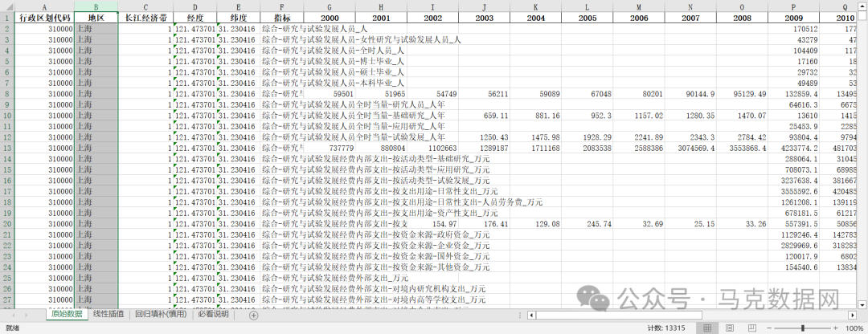This screenshot has height=334, width=868.
Task: Click vertical scrollbar down arrow
Action: click(862, 304)
